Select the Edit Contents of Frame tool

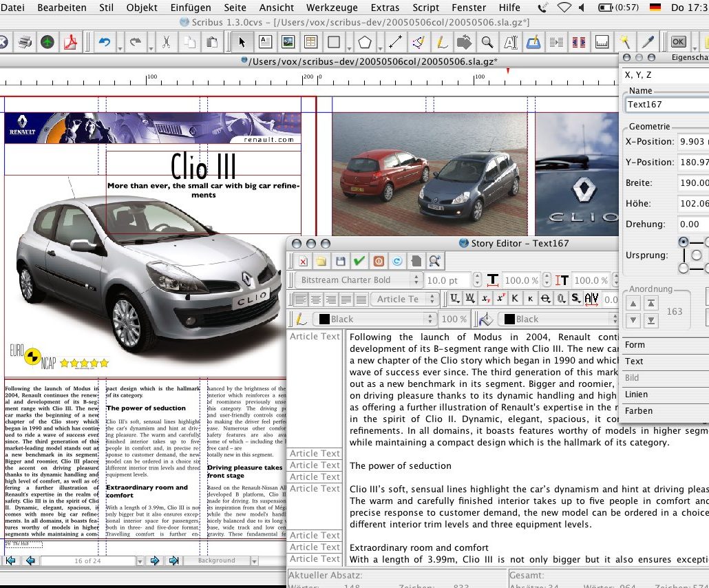coord(511,42)
